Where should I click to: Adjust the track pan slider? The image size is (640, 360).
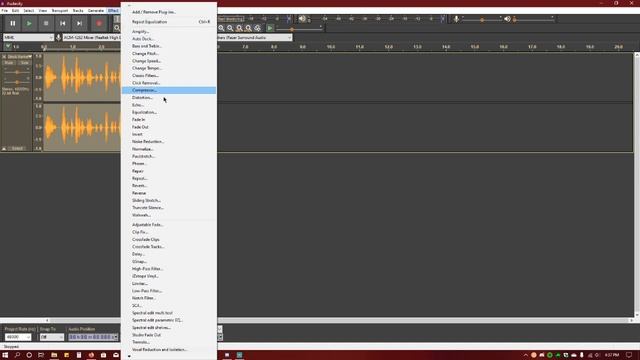tap(17, 82)
